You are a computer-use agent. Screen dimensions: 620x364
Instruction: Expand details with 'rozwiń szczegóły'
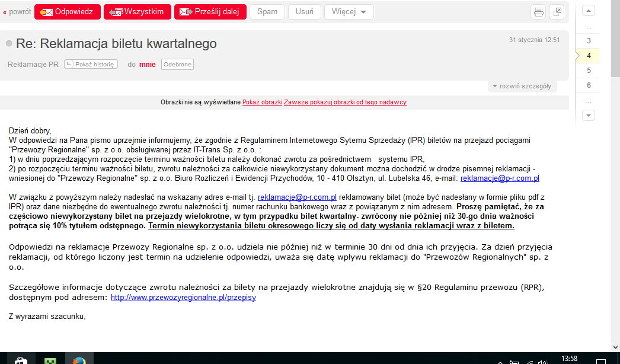[522, 86]
